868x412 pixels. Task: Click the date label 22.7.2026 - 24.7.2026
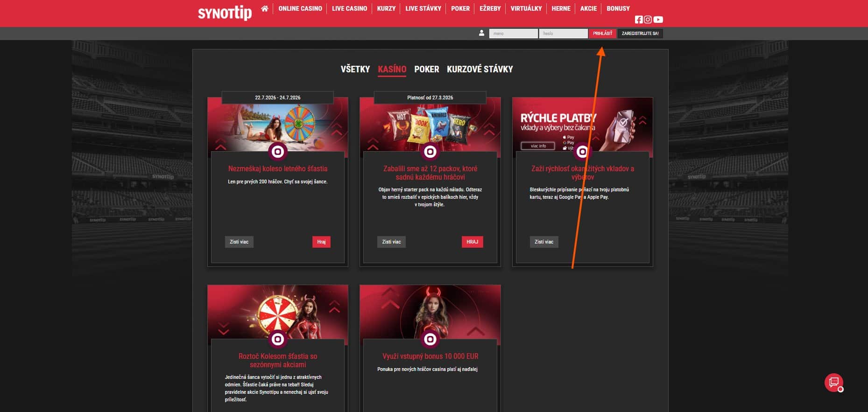[x=278, y=98]
